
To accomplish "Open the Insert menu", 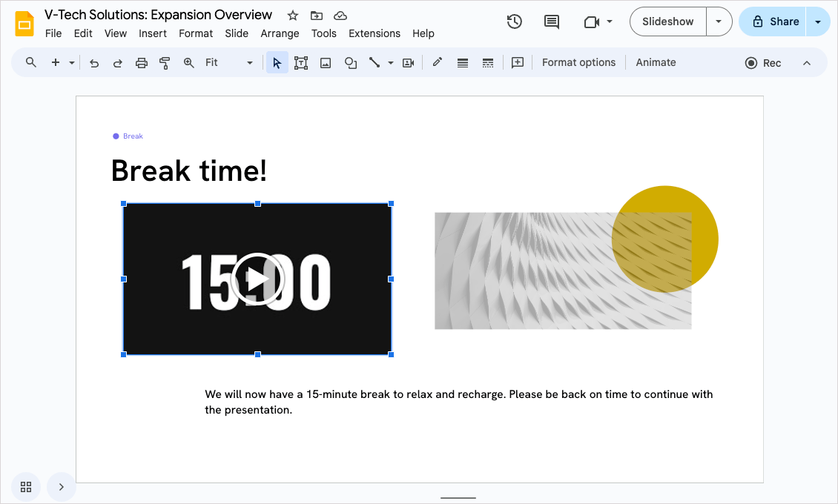I will pos(153,33).
